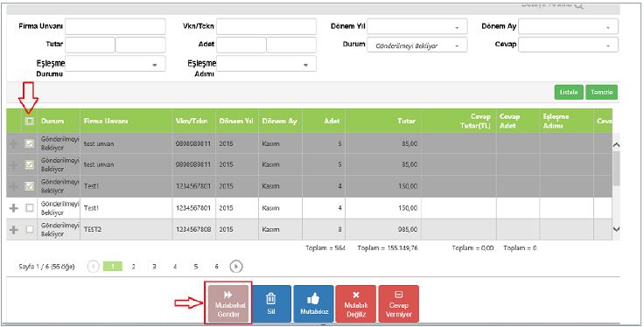Open the Cevap dropdown
Image resolution: width=644 pixels, height=327 pixels.
(568, 45)
